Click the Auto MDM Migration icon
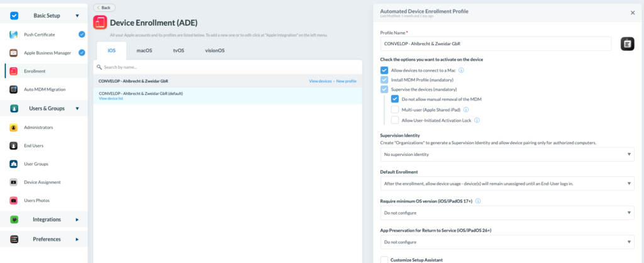The height and width of the screenshot is (263, 644). [x=13, y=89]
